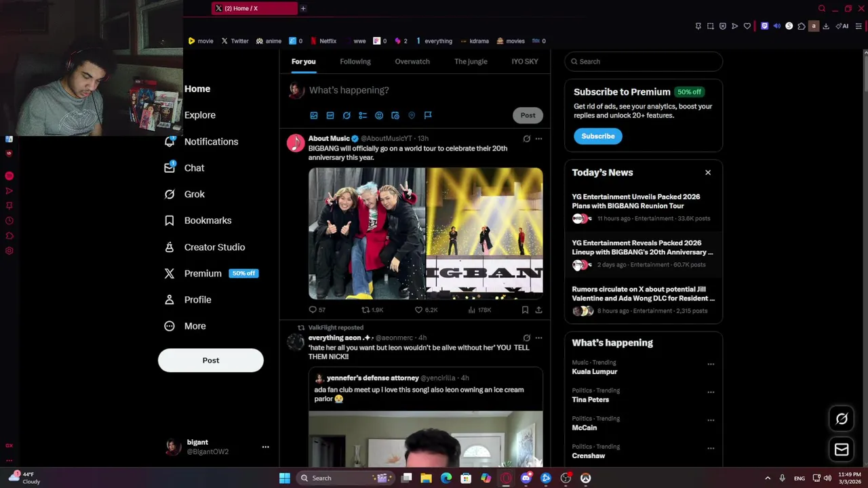Click heart icon in browser address bar
Screen dimensions: 868x488
747,26
